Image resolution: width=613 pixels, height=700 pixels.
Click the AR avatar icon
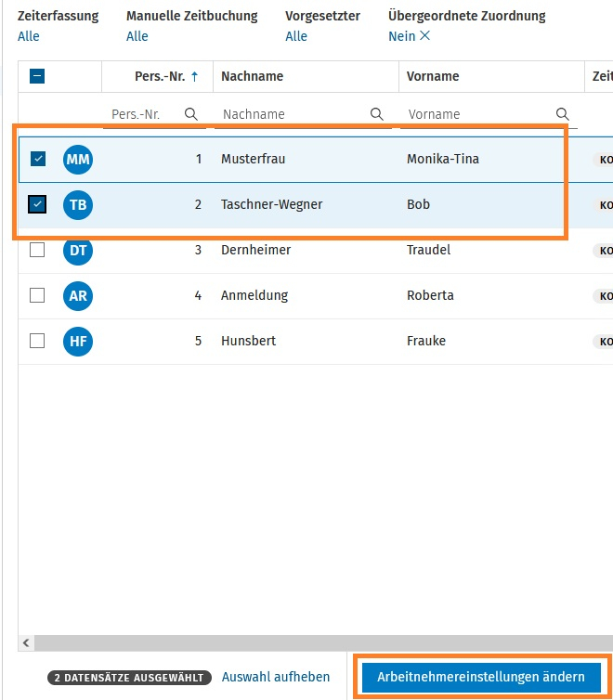coord(78,295)
